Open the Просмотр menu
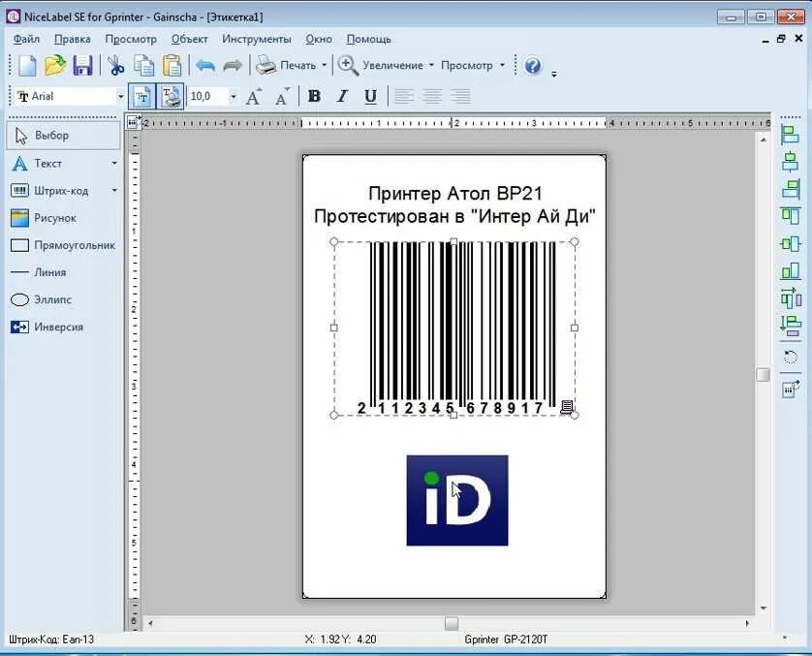This screenshot has width=812, height=656. (x=131, y=40)
